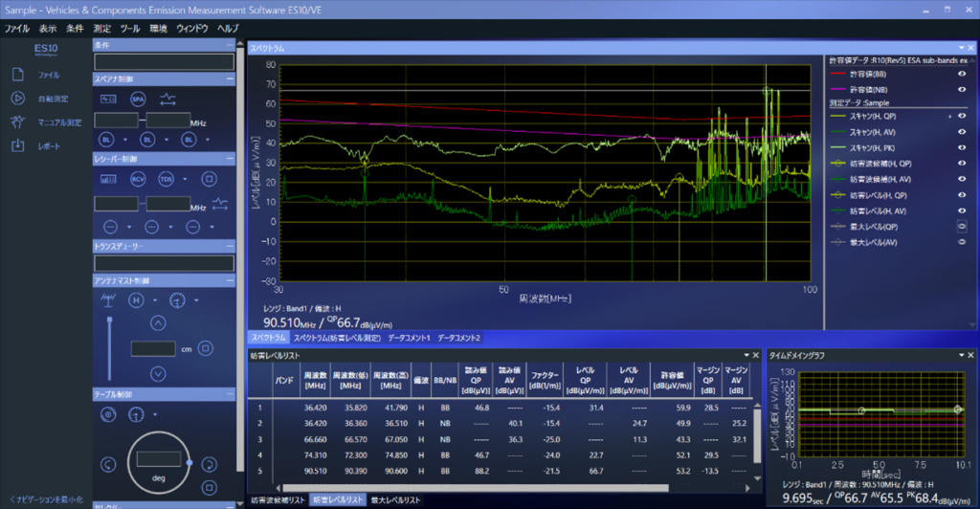
Task: Collapse the スペアナ制御 panel section
Action: click(229, 78)
